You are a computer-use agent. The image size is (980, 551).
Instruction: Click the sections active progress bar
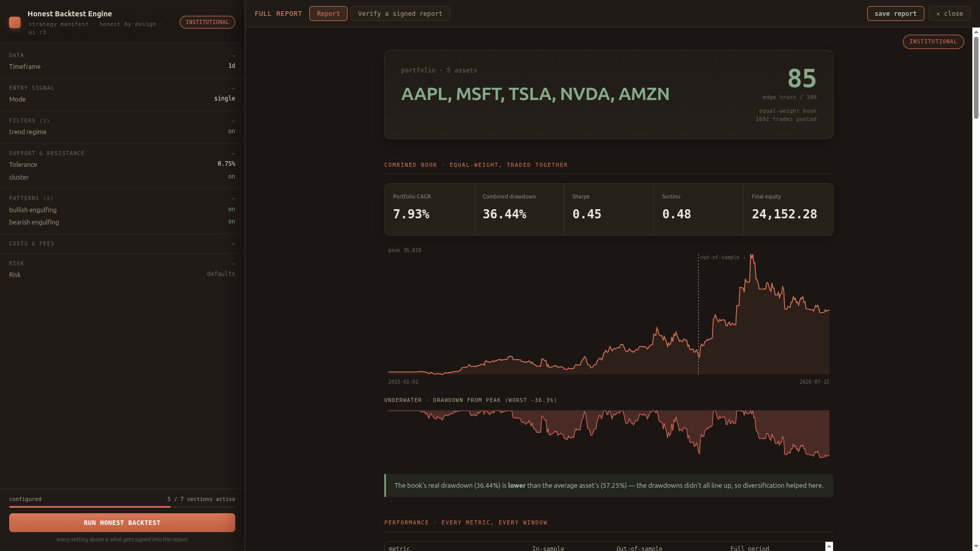pyautogui.click(x=122, y=507)
